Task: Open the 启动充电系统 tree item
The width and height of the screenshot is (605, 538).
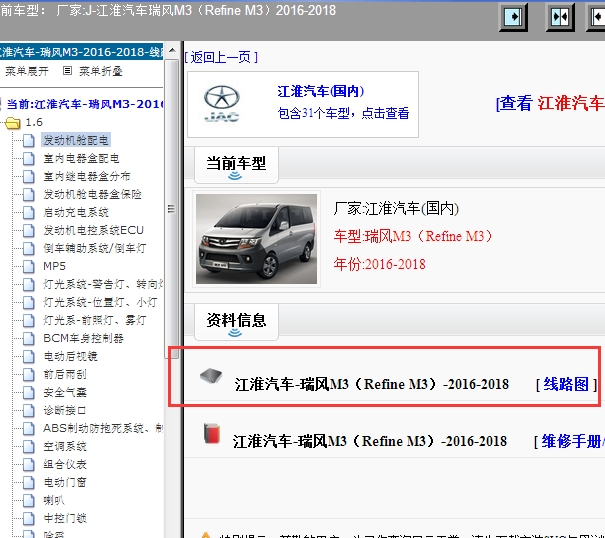Action: 76,212
